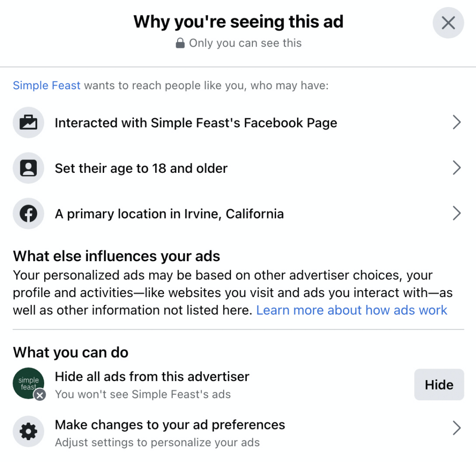
Task: Click the small x badge on Simple Feast logo
Action: point(39,396)
